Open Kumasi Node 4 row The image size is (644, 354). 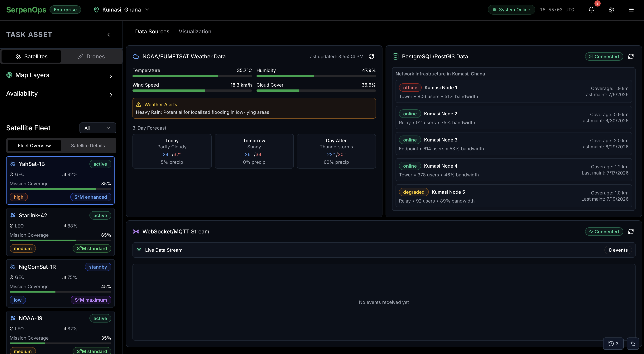pyautogui.click(x=513, y=170)
